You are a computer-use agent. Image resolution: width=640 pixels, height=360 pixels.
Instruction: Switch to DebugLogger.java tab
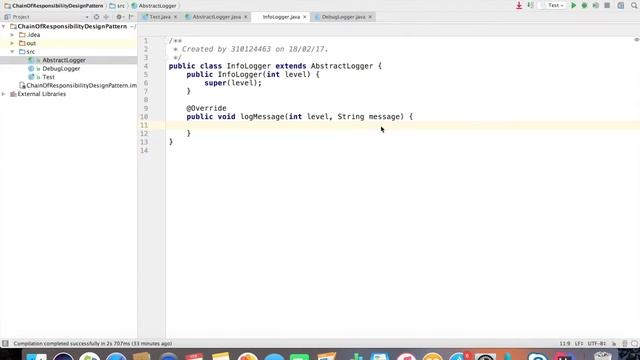[343, 17]
